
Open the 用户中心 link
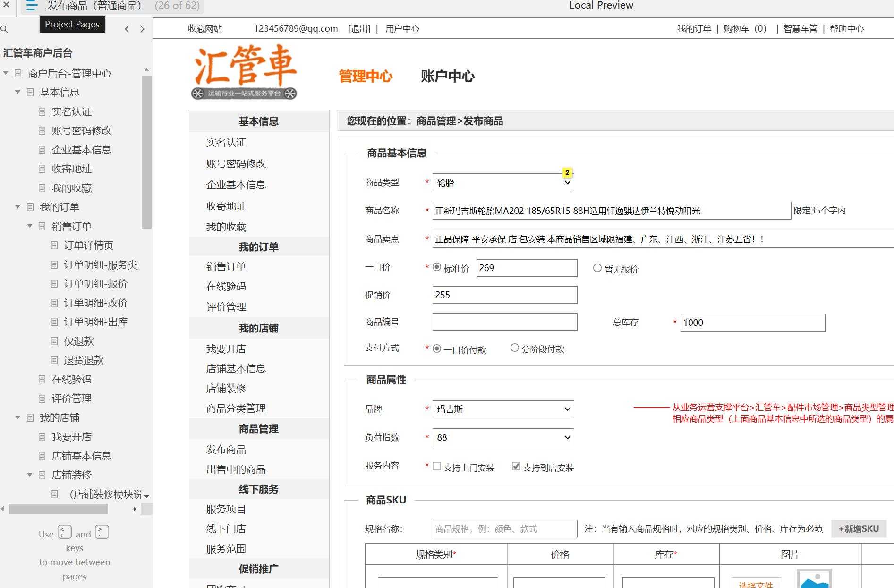[x=402, y=29]
